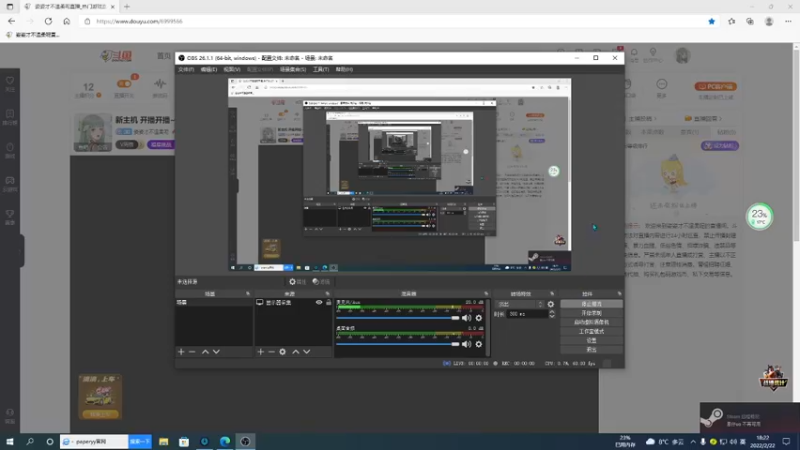Screen dimensions: 800x450
Task: Open the scene transition type dropdown
Action: (520, 304)
